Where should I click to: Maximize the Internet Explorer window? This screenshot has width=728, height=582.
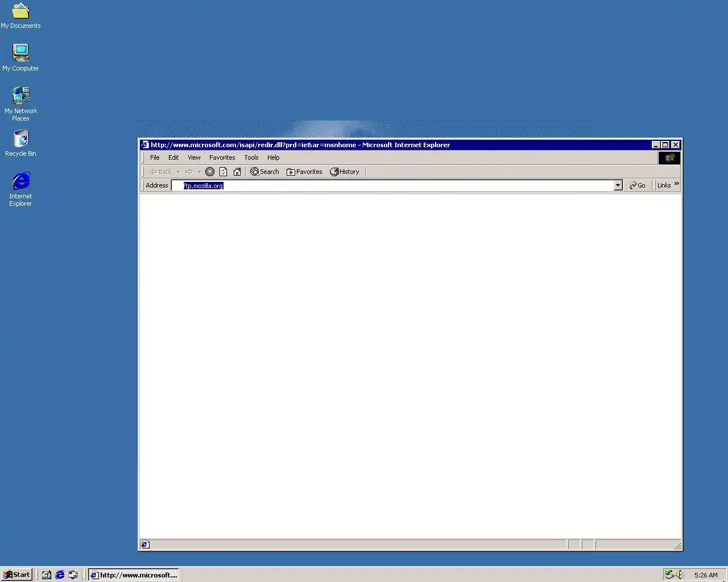tap(665, 145)
